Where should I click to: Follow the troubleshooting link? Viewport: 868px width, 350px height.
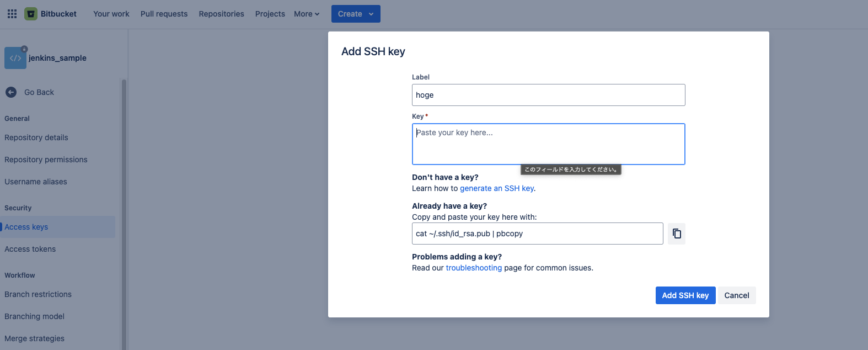[474, 268]
